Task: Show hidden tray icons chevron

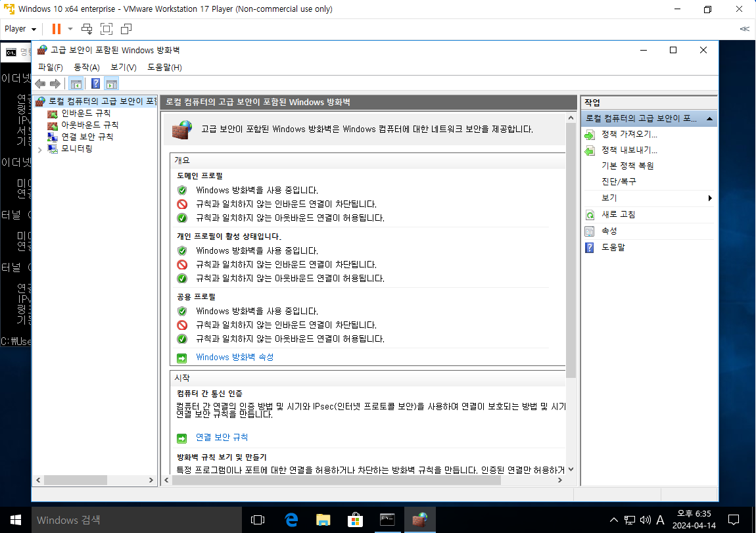Action: [614, 520]
